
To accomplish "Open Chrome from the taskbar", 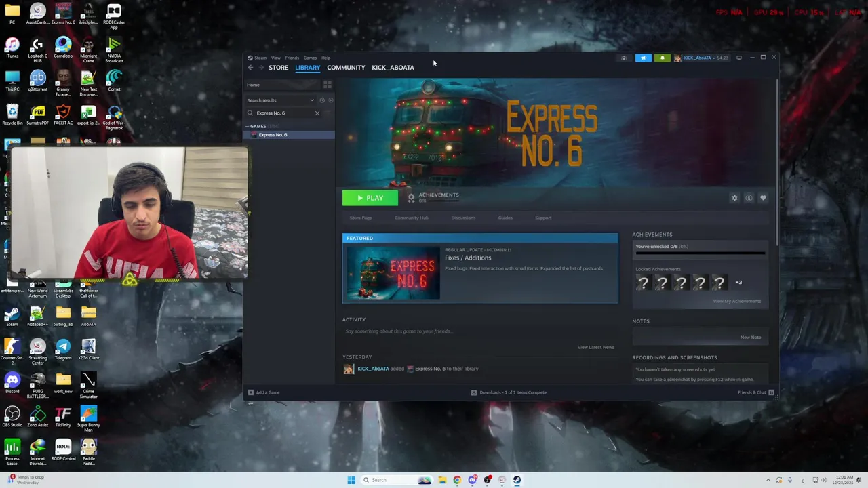I will coord(457,480).
